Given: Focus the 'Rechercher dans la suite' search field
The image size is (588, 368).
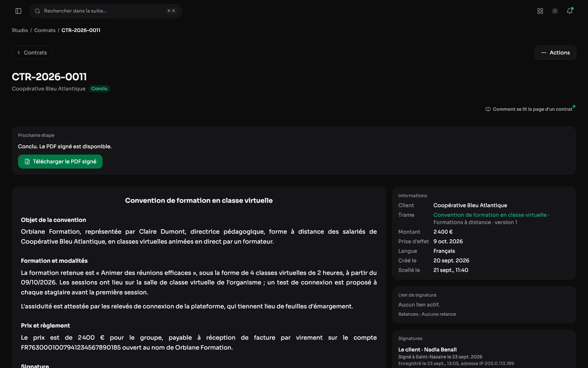Looking at the screenshot, I should point(106,11).
